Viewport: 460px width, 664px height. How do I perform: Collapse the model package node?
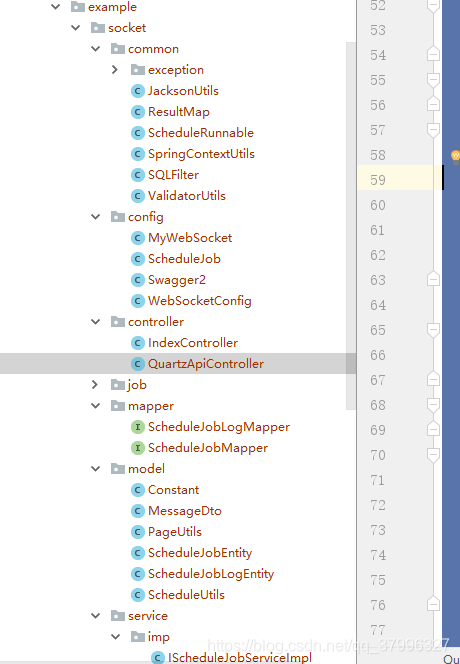[x=96, y=469]
